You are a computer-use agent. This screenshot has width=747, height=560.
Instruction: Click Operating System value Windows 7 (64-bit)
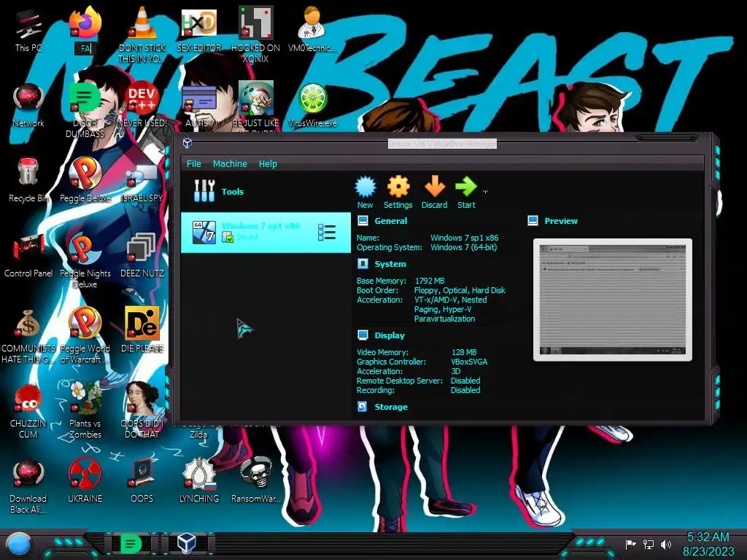(x=463, y=248)
